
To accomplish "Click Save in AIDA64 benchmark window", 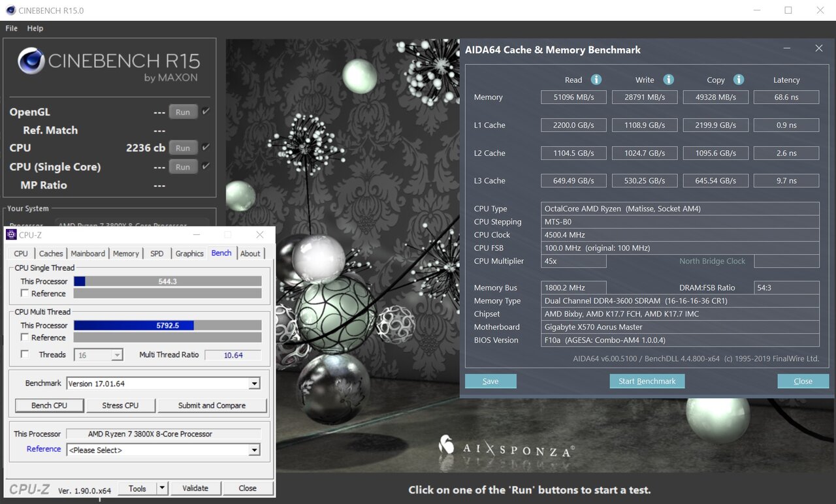I will coord(490,381).
